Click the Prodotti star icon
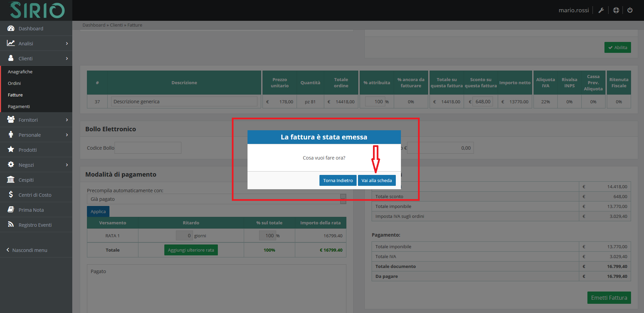644x313 pixels. (11, 150)
